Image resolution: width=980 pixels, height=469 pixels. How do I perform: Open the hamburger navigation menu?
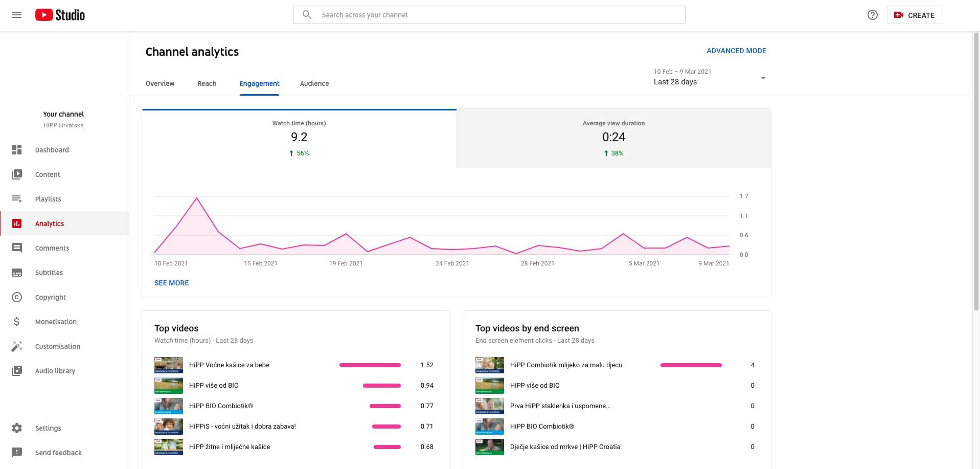tap(17, 15)
